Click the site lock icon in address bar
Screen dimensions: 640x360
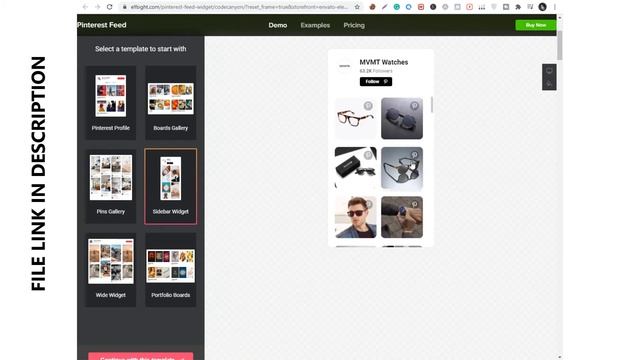pyautogui.click(x=124, y=7)
